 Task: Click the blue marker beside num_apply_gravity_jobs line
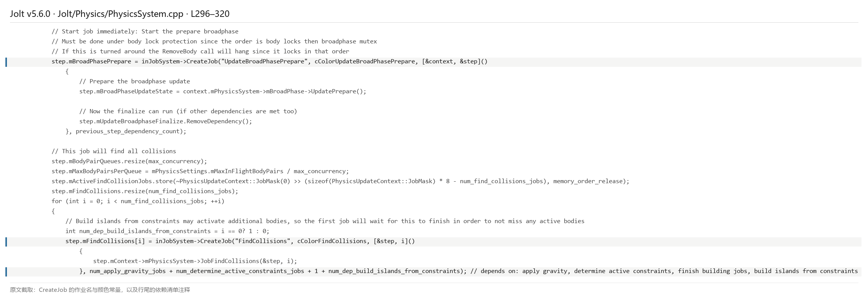click(6, 272)
